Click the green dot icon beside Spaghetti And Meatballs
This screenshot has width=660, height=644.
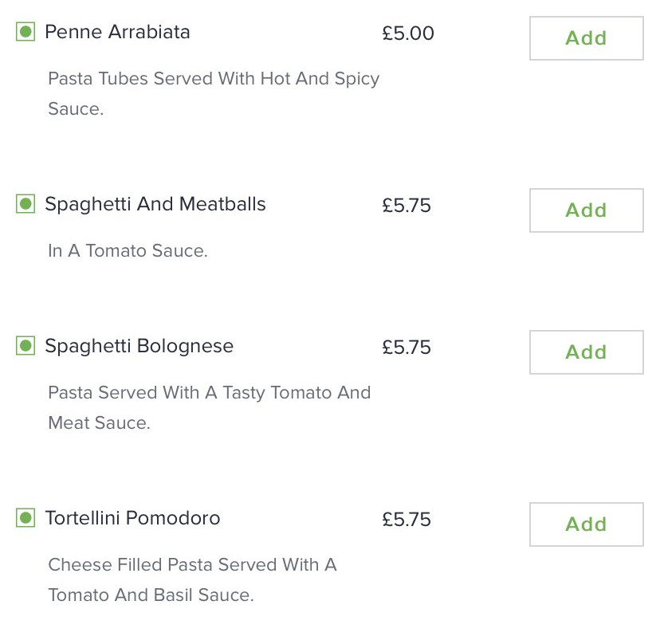pos(26,204)
